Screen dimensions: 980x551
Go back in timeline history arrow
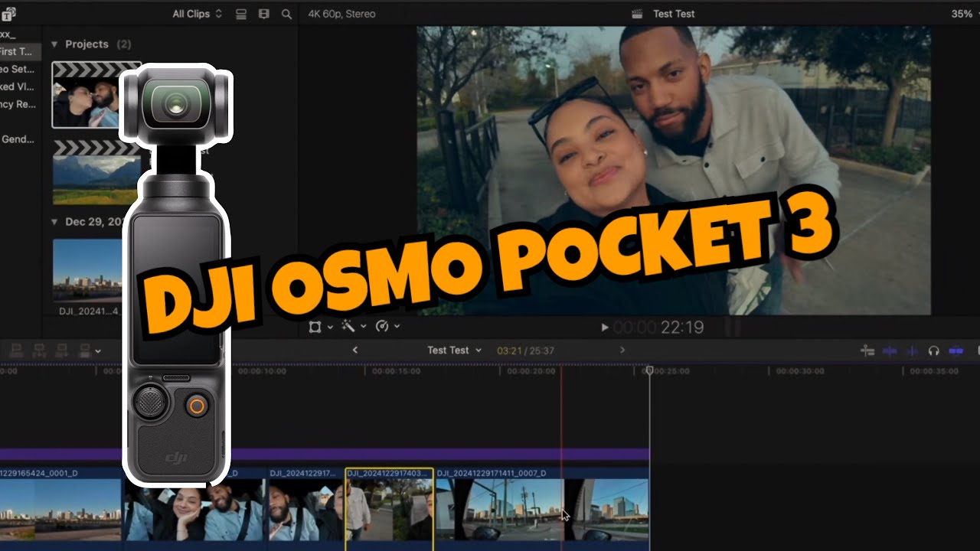[x=354, y=350]
